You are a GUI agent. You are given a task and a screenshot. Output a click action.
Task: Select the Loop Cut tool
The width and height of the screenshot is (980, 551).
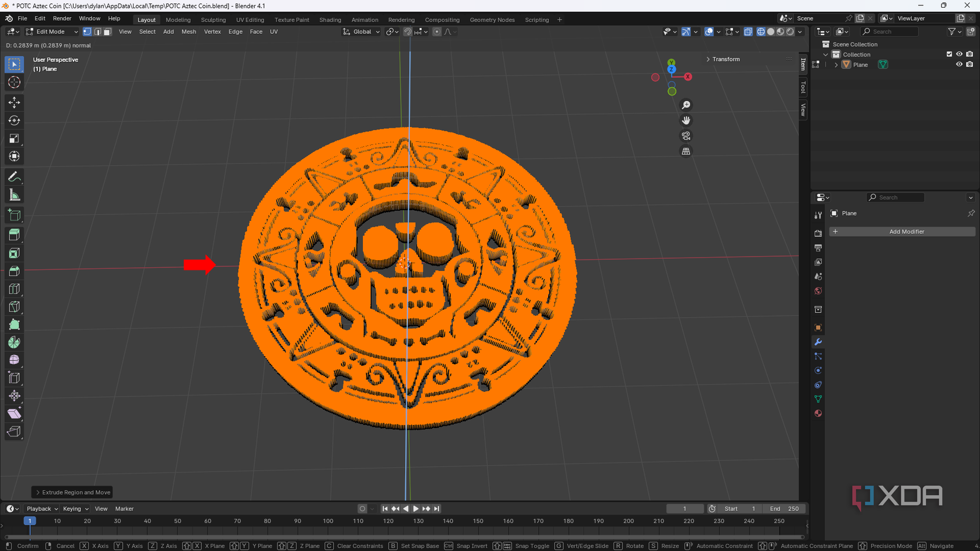14,289
